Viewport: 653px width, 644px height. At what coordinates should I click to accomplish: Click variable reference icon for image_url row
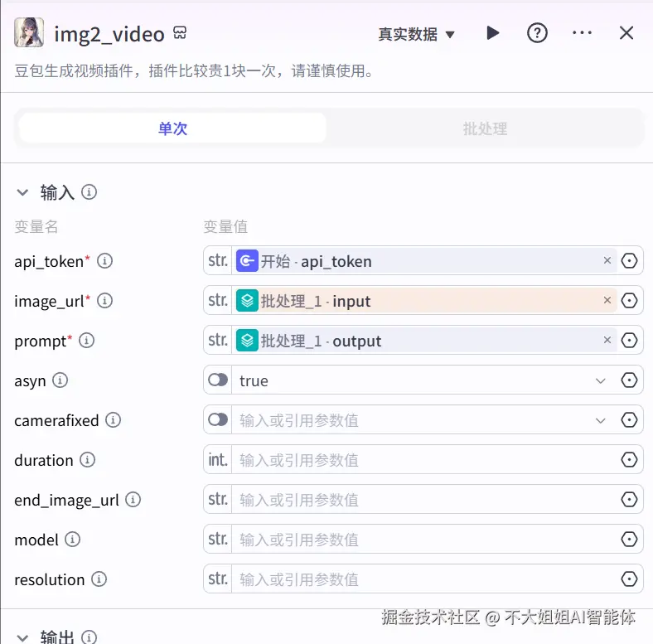629,300
